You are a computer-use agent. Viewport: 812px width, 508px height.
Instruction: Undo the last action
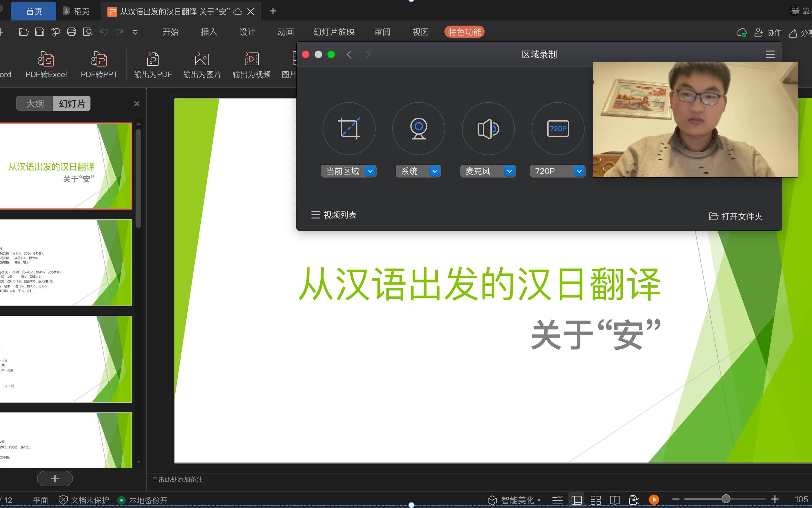tap(104, 32)
